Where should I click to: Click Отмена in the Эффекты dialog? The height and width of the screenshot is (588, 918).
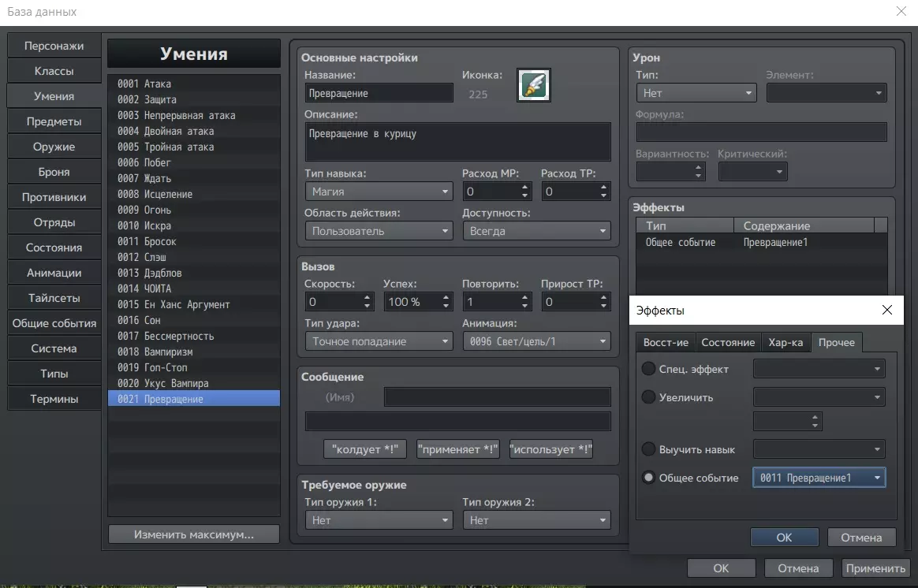[x=861, y=537]
